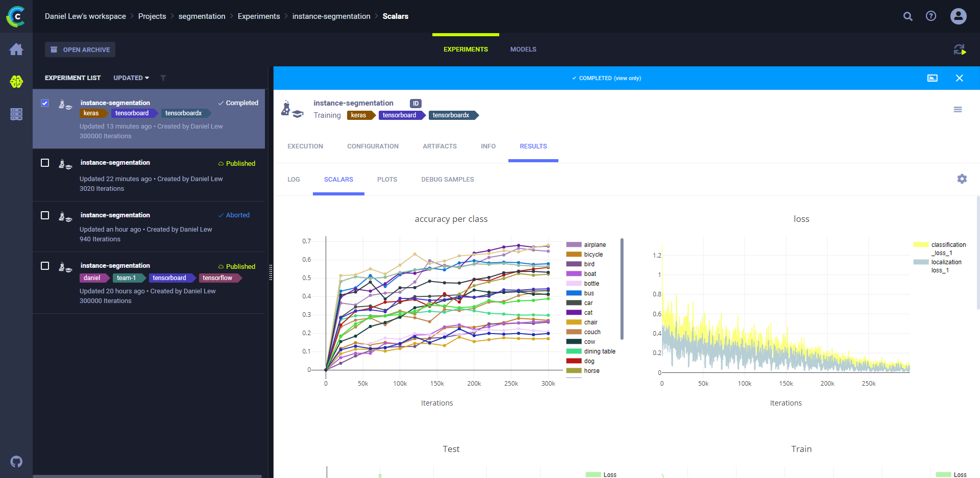Uncheck the Completed instance-segmentation experiment checkbox
This screenshot has height=478, width=980.
point(45,103)
